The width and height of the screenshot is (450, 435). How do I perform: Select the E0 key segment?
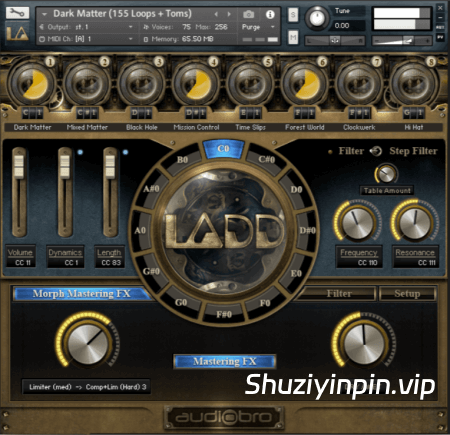(x=296, y=274)
